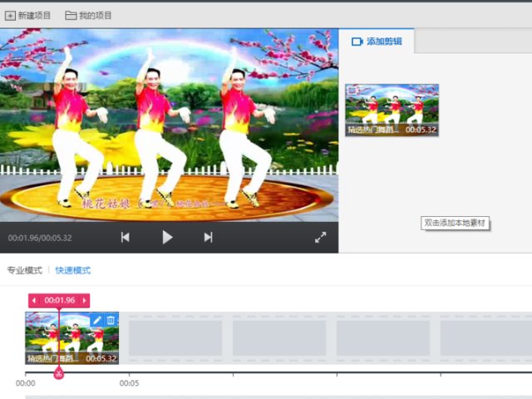532x399 pixels.
Task: Select the dance clip thumbnail in media panel
Action: [x=392, y=109]
